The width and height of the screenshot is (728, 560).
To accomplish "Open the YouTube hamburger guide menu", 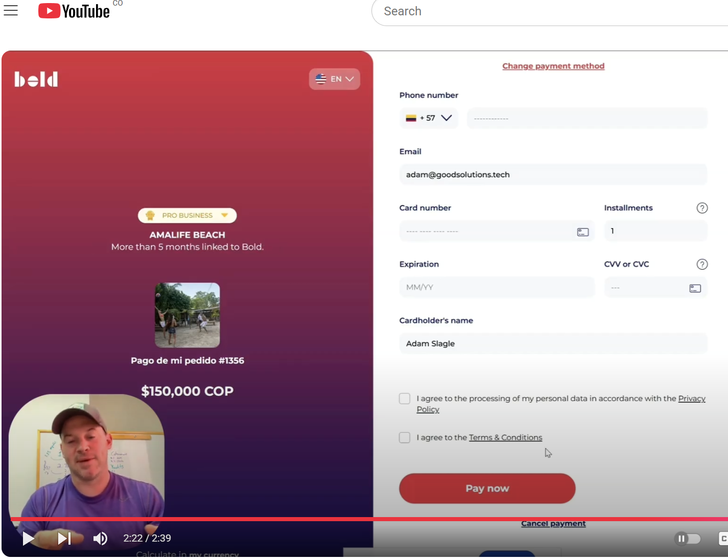I will point(11,11).
